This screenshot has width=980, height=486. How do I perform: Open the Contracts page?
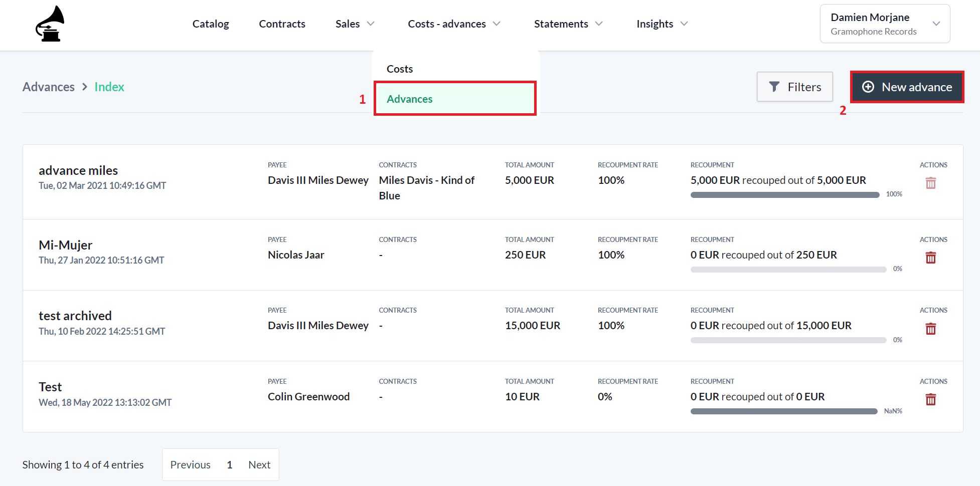pyautogui.click(x=282, y=24)
